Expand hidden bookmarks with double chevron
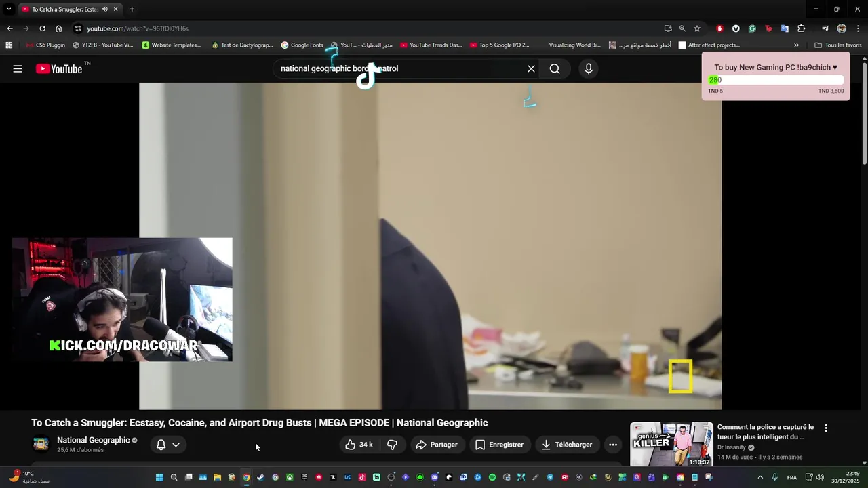Viewport: 868px width, 488px height. click(796, 45)
